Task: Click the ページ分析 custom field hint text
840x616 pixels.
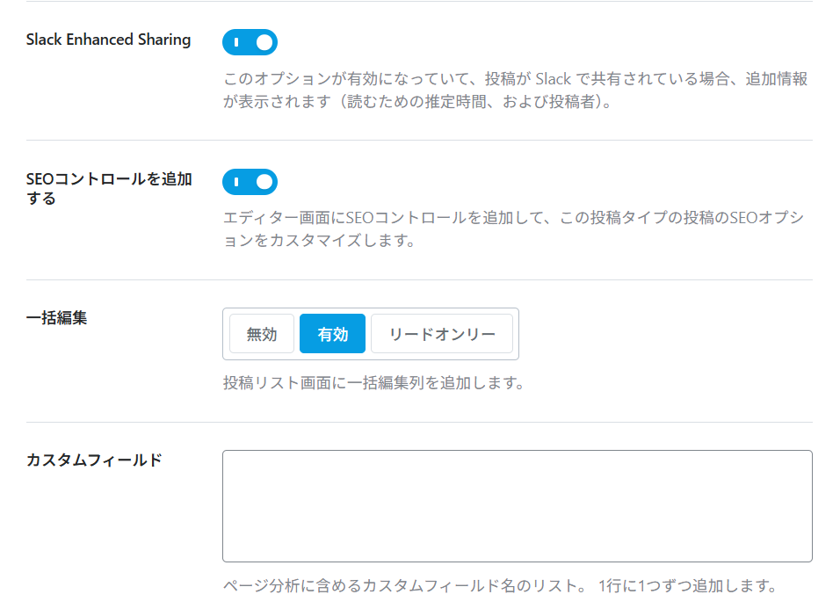Action: click(499, 585)
